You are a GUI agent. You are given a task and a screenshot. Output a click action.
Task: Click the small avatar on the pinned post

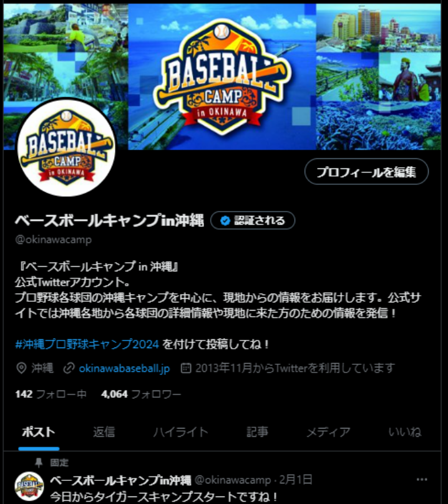tap(29, 487)
